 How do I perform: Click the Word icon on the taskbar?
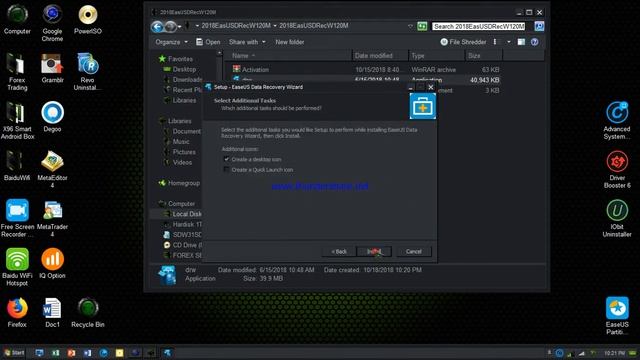click(87, 353)
